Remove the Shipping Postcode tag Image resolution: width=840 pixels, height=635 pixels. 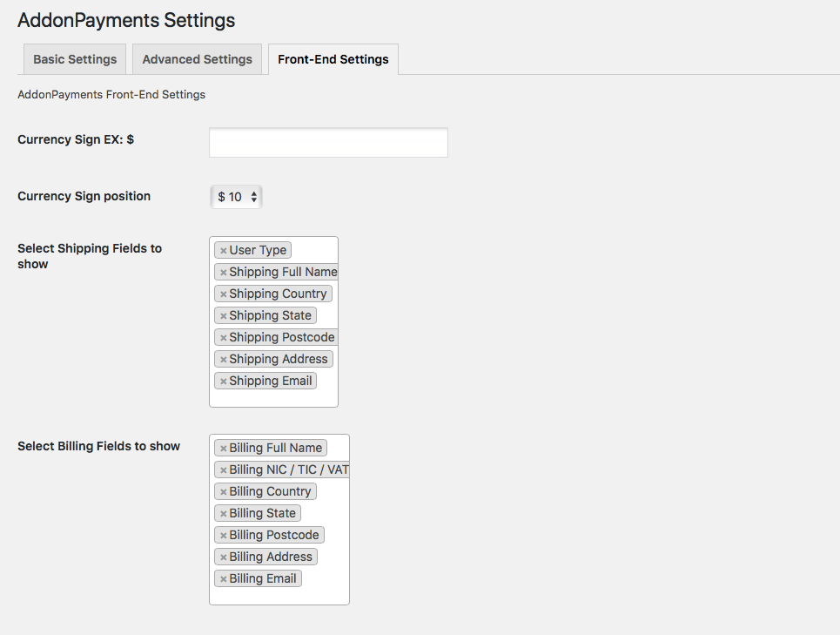(x=224, y=338)
